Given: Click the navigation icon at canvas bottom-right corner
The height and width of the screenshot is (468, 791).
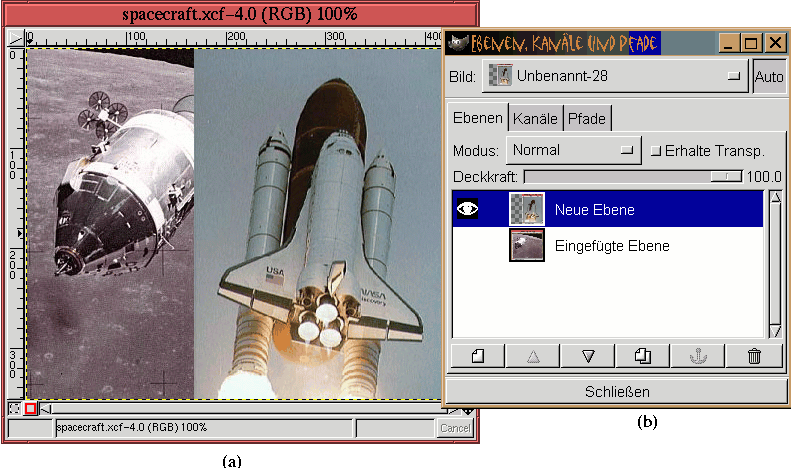Looking at the screenshot, I should (468, 408).
